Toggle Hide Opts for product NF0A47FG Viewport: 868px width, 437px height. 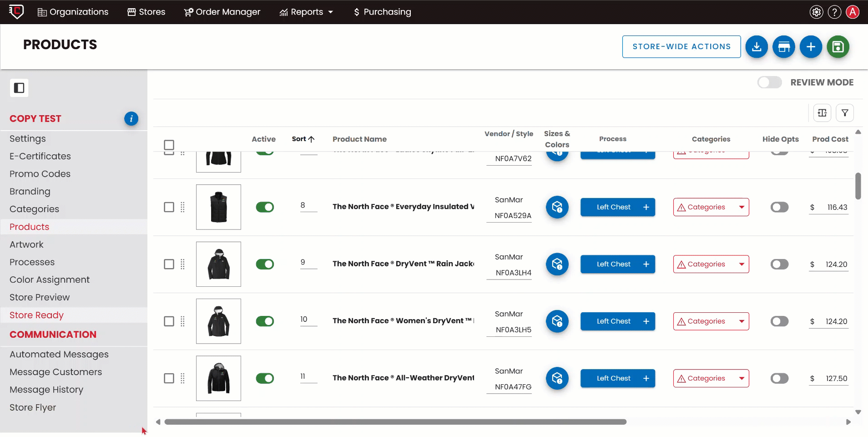pos(779,379)
